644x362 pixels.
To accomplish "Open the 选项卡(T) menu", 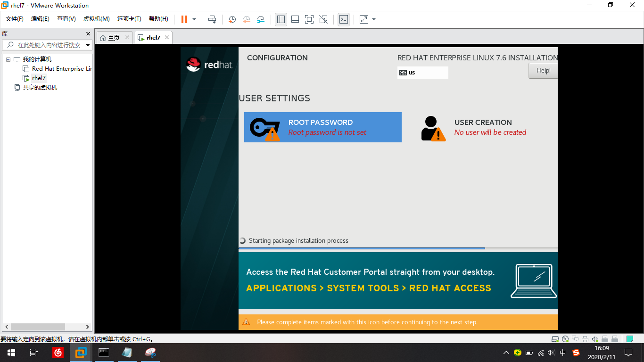I will (x=129, y=19).
